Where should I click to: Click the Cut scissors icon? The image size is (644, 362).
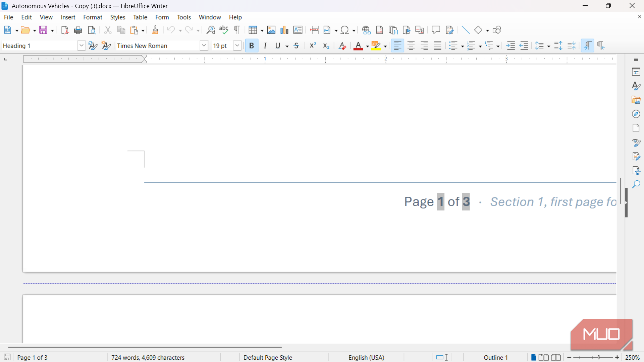pos(108,30)
